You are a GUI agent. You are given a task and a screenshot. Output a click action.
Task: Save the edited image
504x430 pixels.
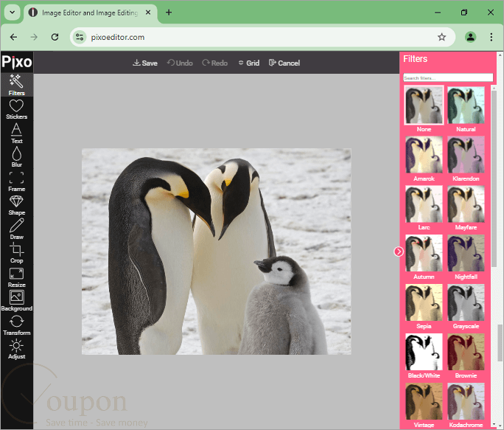coord(145,63)
